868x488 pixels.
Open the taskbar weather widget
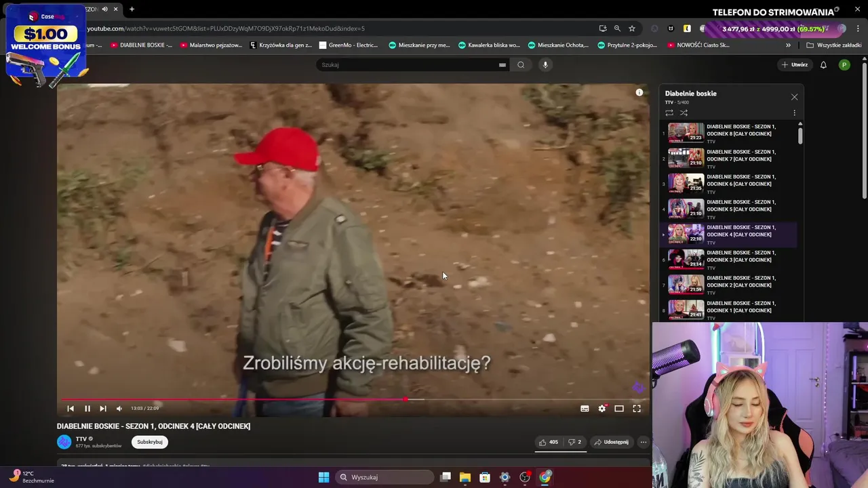[31, 476]
